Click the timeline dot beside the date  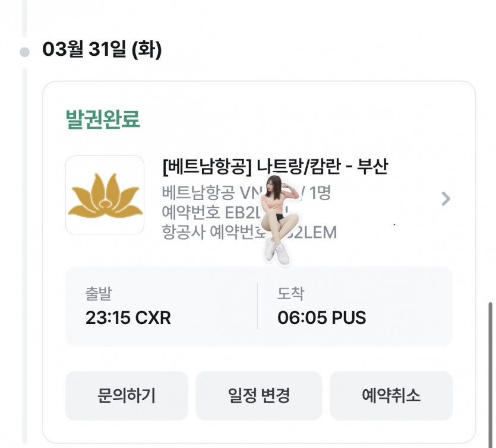click(x=24, y=52)
